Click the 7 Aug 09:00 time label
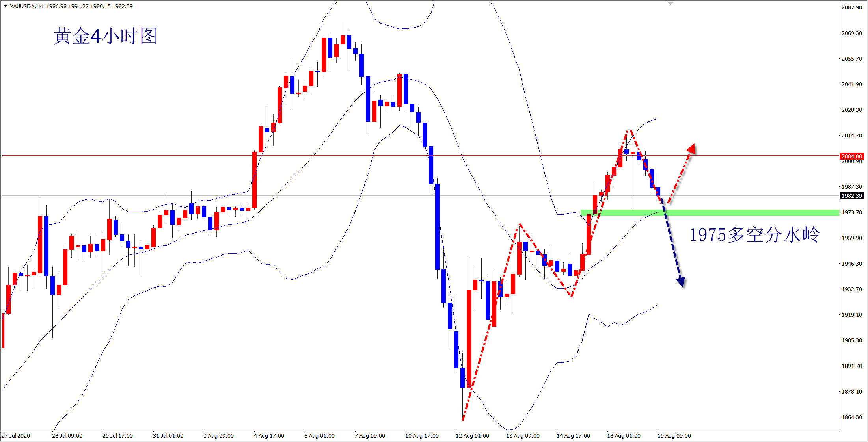 [370, 436]
